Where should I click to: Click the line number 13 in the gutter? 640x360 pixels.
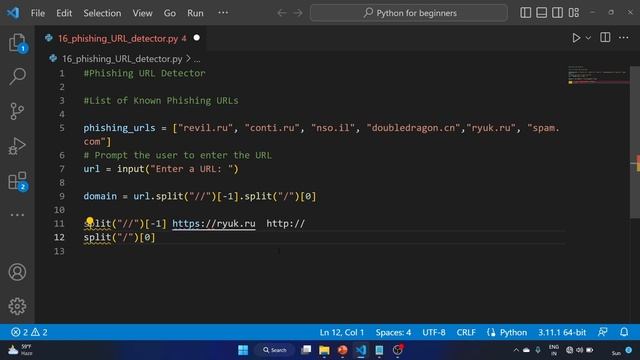tap(59, 251)
